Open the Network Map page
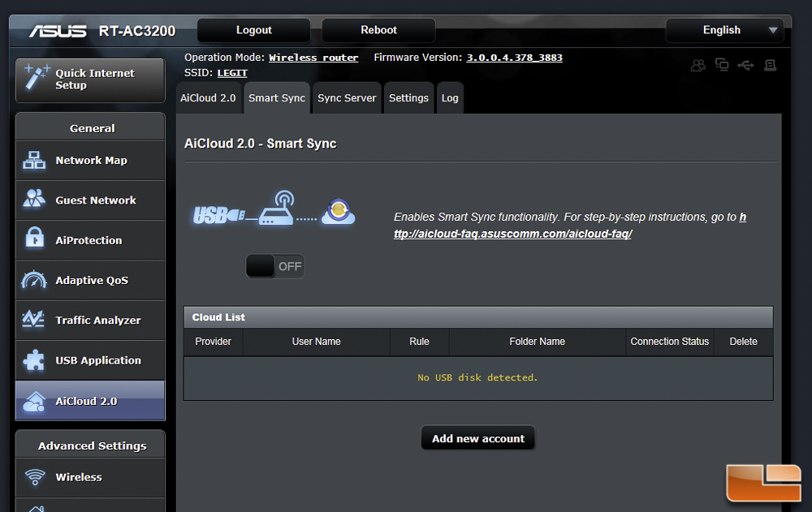The image size is (812, 512). tap(90, 161)
